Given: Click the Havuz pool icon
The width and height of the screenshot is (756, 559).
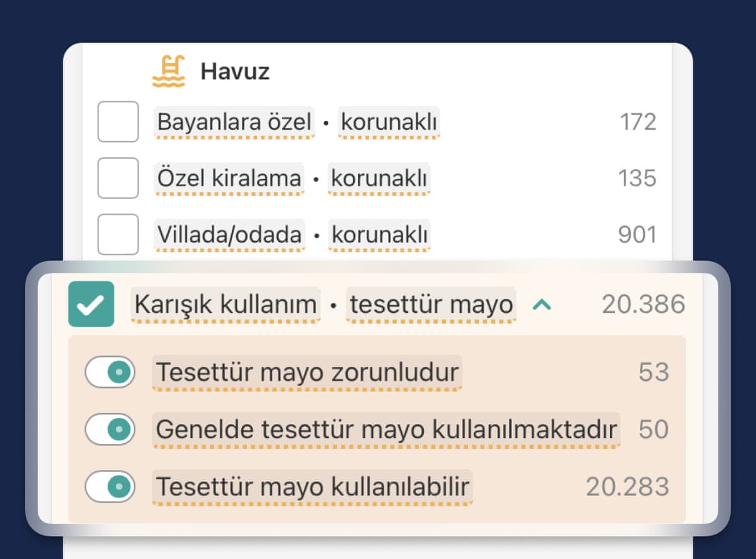Looking at the screenshot, I should (168, 71).
